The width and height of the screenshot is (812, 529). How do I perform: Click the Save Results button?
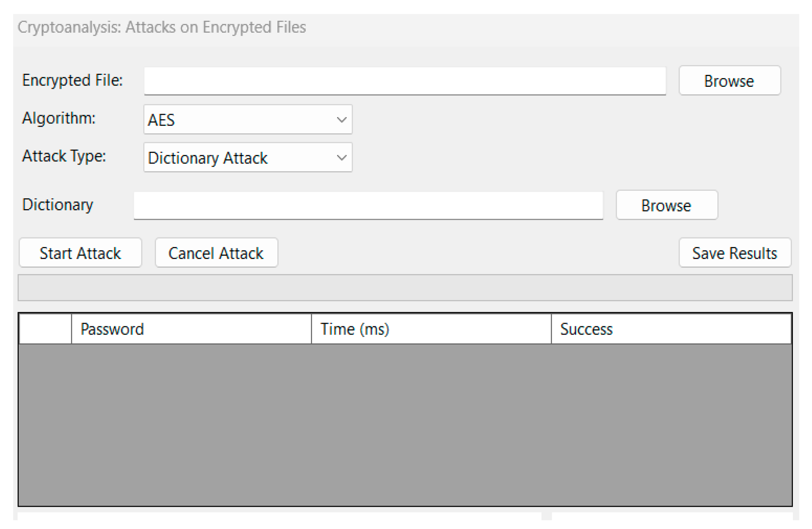[734, 253]
